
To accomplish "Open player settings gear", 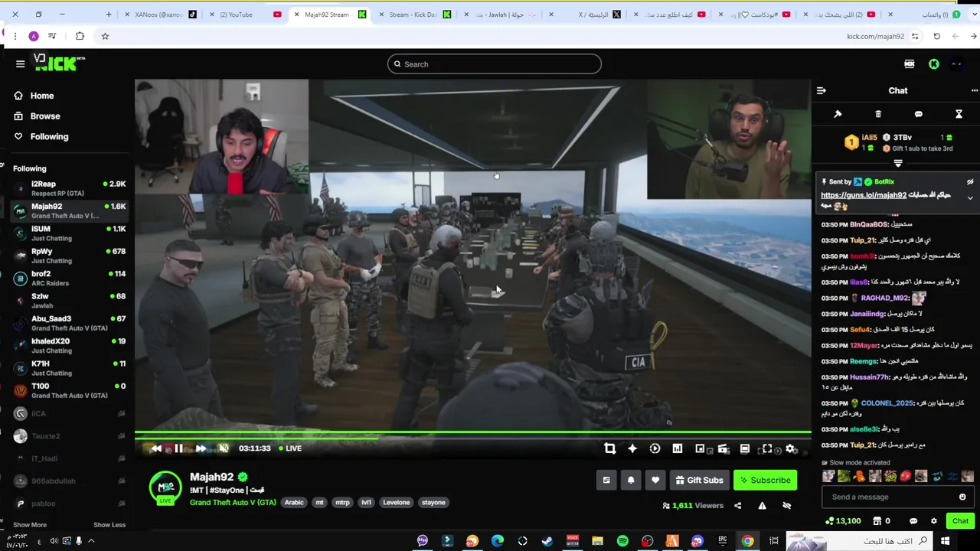I will pyautogui.click(x=792, y=449).
